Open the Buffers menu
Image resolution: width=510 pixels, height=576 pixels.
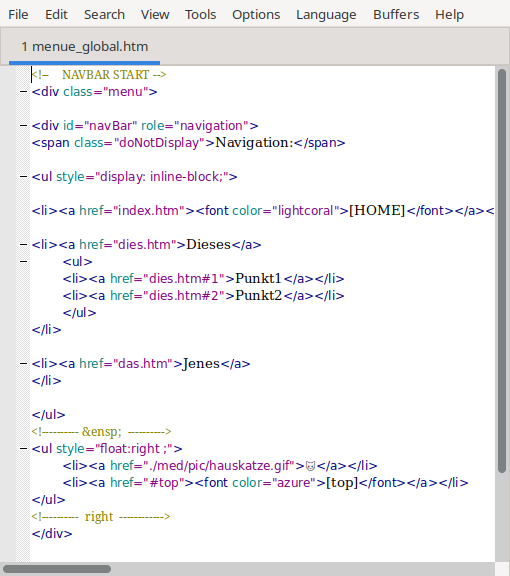[396, 15]
